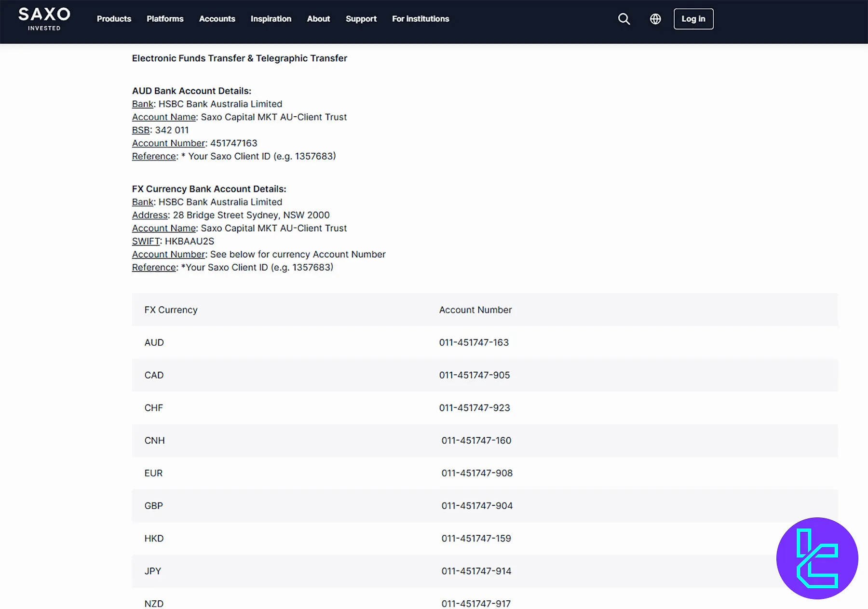
Task: Open the purple floating chat widget icon
Action: [817, 558]
